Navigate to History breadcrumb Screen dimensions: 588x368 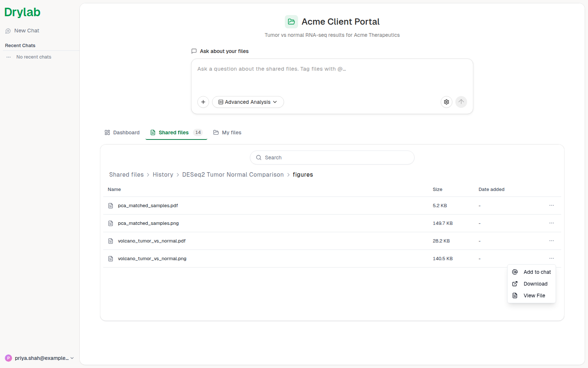tap(163, 174)
